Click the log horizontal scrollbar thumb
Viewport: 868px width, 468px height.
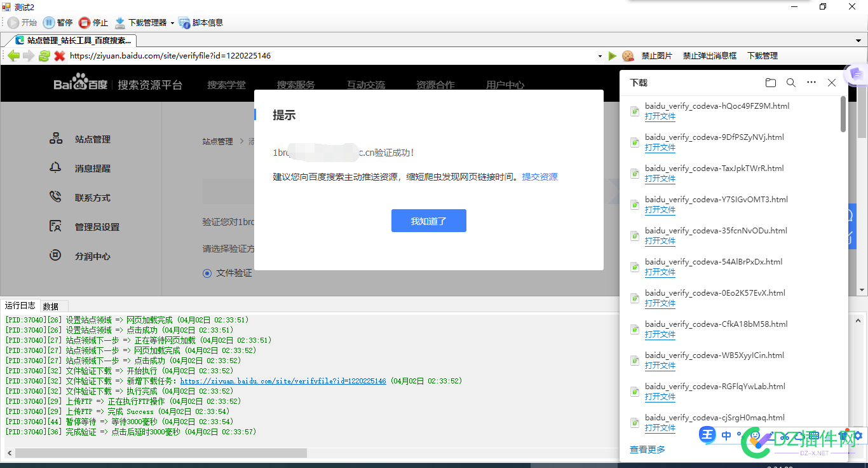[x=161, y=453]
